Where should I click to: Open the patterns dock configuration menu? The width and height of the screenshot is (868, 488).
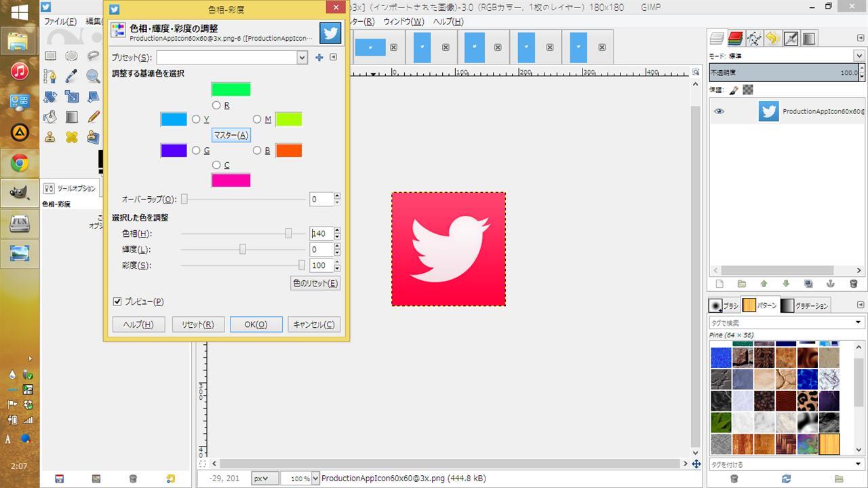pos(861,305)
